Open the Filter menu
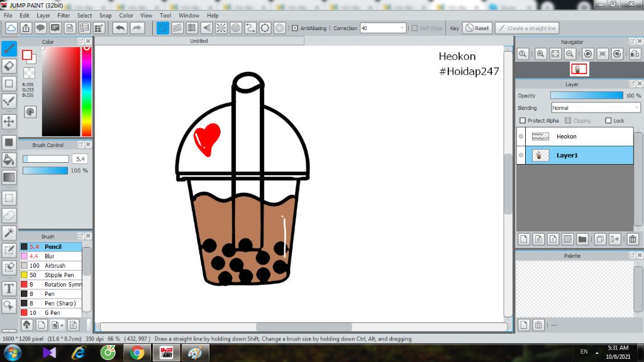Image resolution: width=644 pixels, height=362 pixels. [64, 15]
